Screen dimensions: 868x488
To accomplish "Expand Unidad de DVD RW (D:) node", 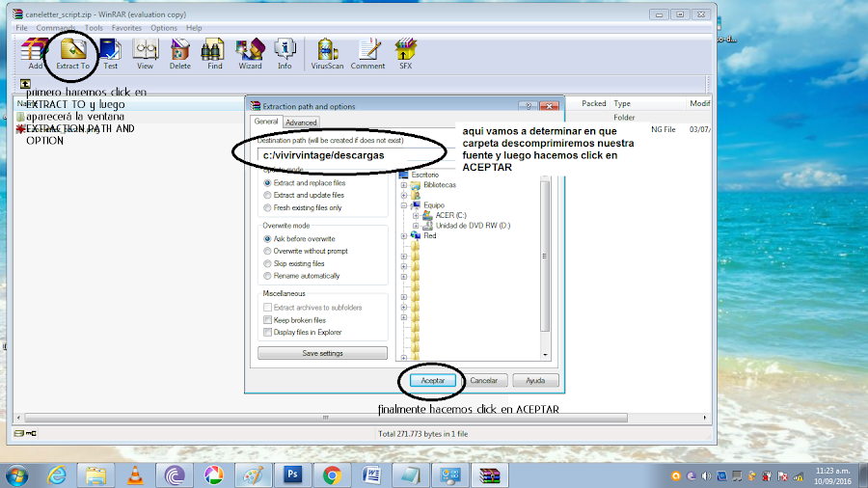I will point(416,226).
